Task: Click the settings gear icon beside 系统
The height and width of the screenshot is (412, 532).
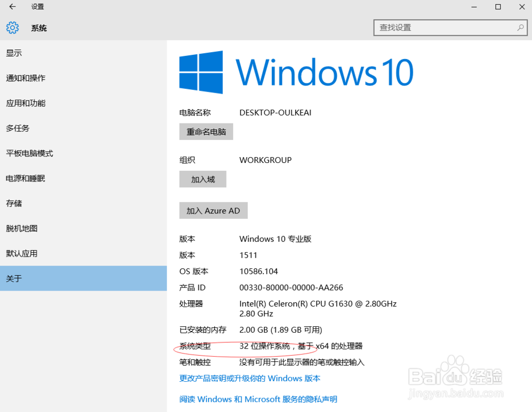Action: coord(13,28)
